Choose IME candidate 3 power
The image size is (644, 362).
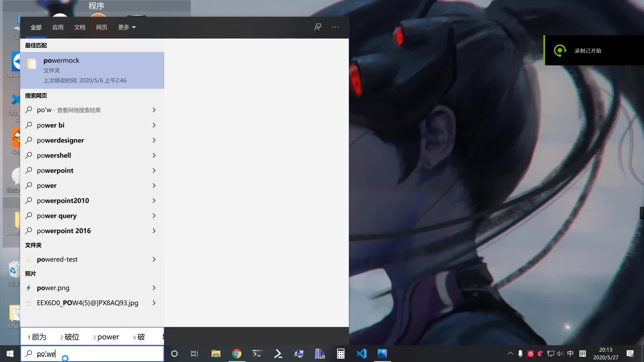(x=106, y=337)
